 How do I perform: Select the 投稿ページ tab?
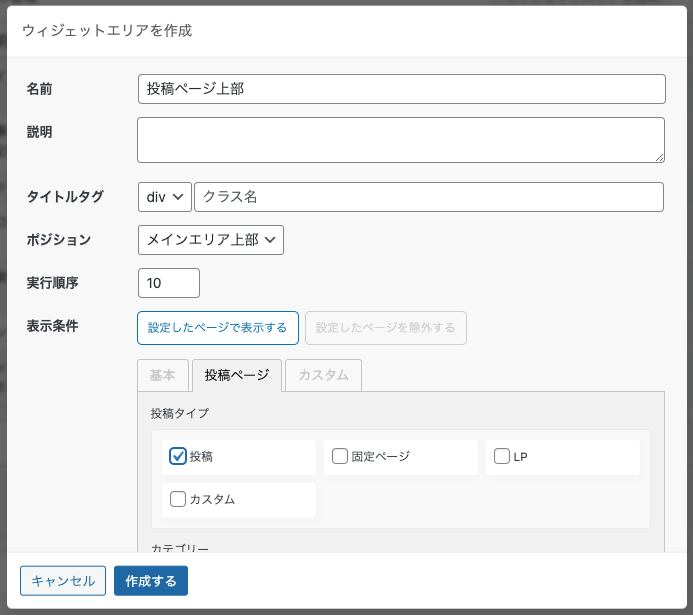[237, 375]
